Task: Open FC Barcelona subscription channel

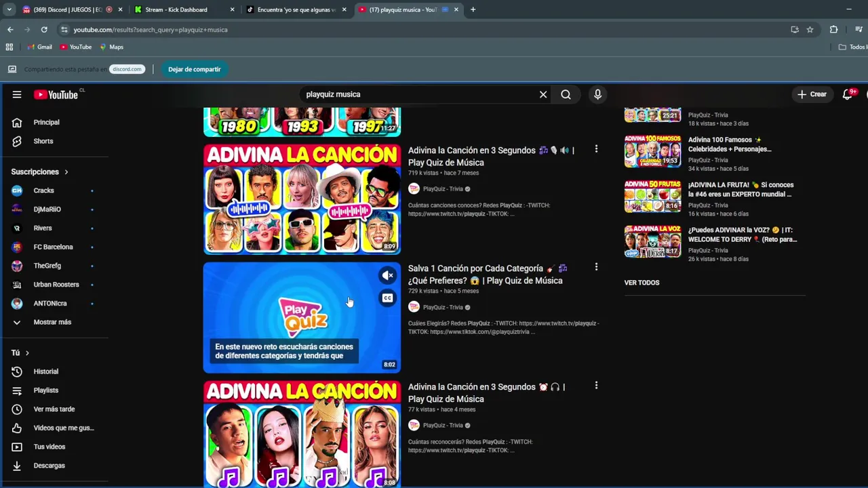Action: tap(53, 247)
